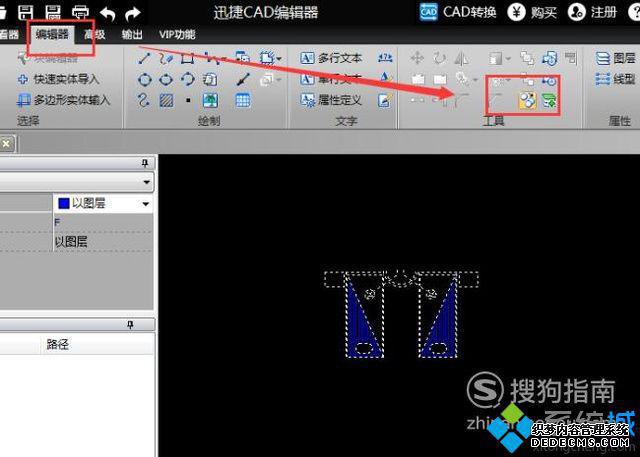This screenshot has height=457, width=640.
Task: Select the Ellipse draw tool
Action: click(166, 79)
